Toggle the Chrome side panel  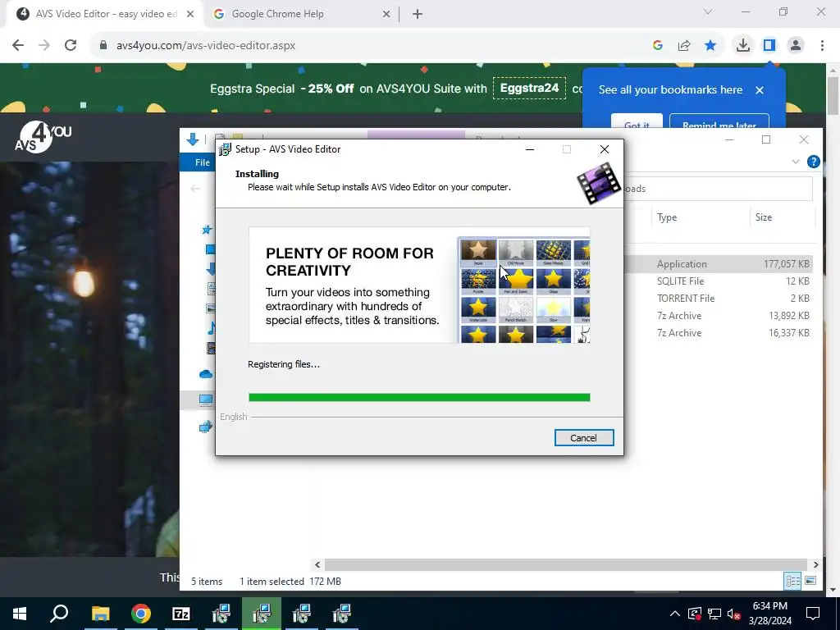tap(769, 46)
